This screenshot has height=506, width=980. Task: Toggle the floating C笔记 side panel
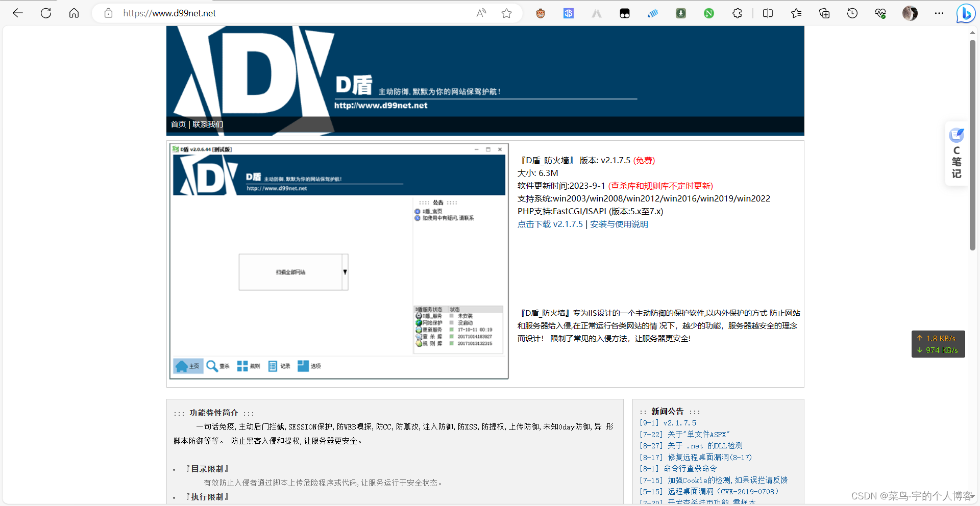(x=956, y=153)
